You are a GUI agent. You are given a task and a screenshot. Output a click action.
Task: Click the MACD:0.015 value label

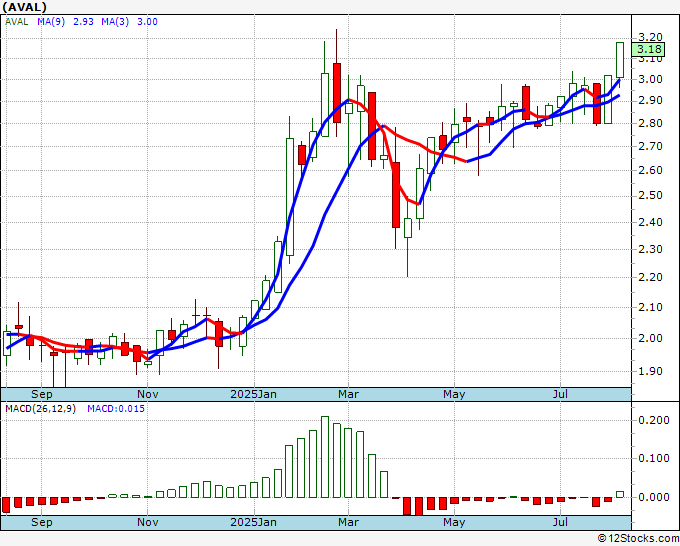(116, 409)
